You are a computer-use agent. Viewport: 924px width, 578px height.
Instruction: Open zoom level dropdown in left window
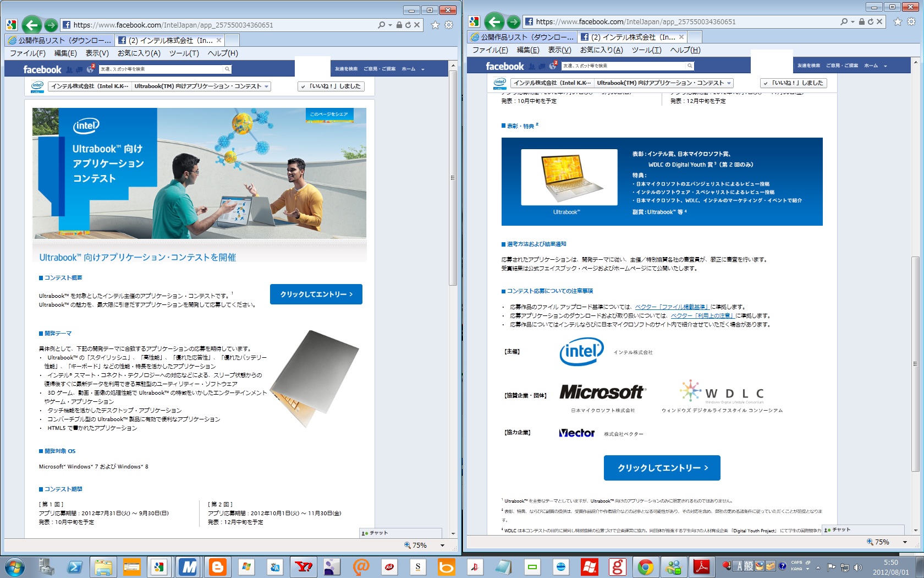(x=442, y=546)
